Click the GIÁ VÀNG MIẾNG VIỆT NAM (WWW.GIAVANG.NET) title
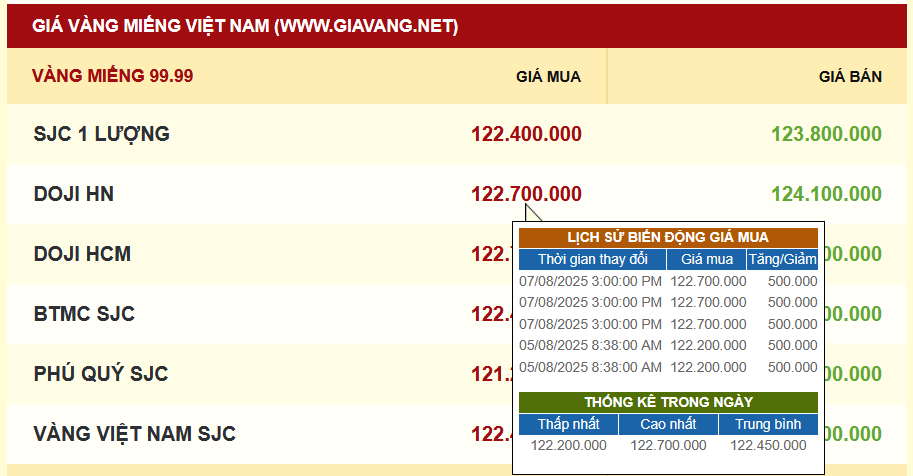 click(245, 26)
